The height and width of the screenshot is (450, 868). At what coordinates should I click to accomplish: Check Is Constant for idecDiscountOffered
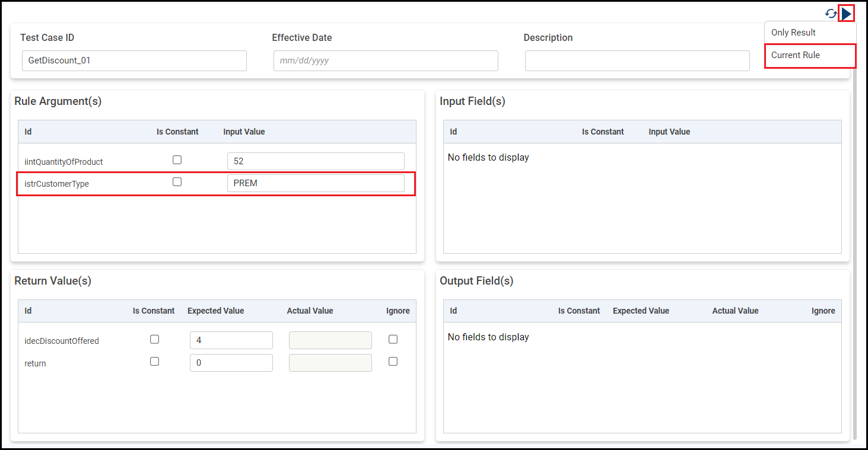coord(154,339)
